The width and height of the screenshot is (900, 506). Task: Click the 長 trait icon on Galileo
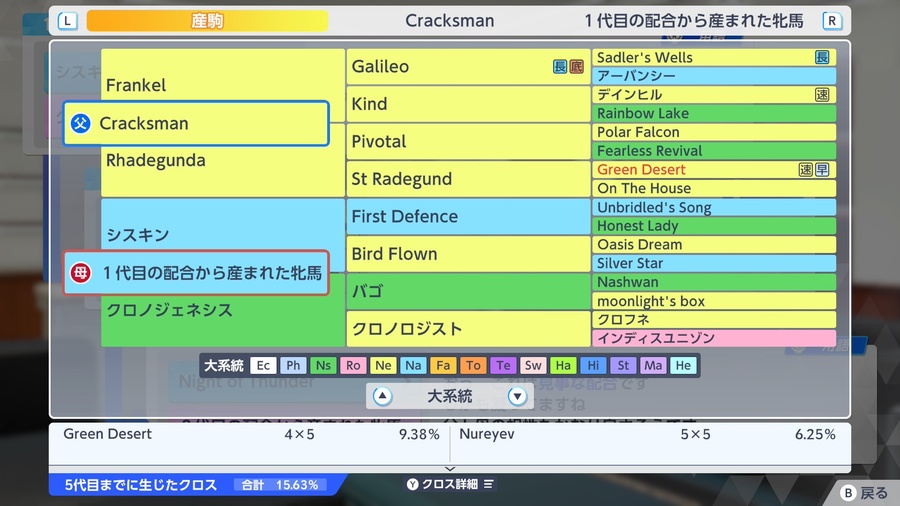(560, 67)
